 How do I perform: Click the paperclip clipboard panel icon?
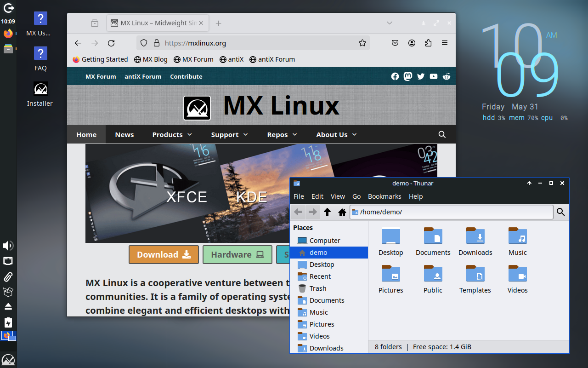(8, 276)
